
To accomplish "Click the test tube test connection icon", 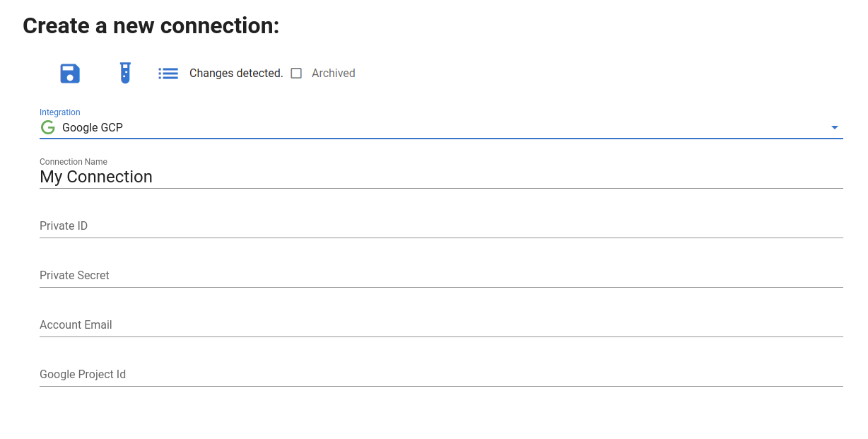I will click(x=125, y=73).
